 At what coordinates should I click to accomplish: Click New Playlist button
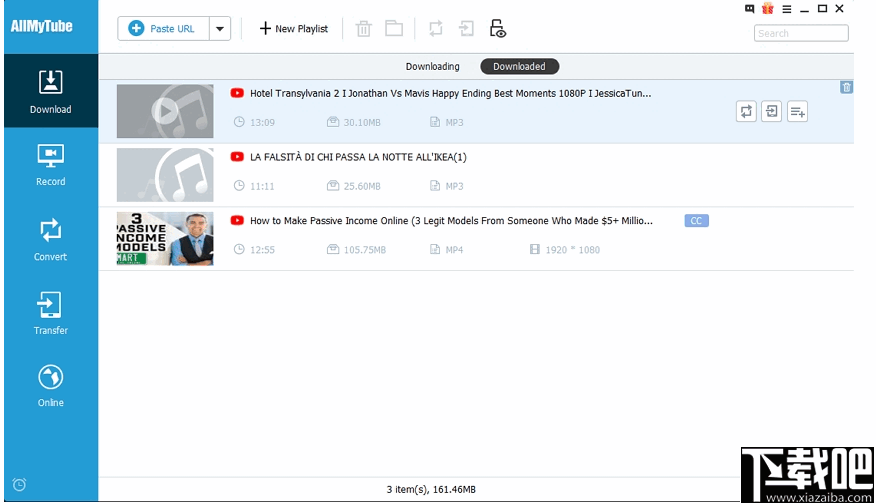294,29
